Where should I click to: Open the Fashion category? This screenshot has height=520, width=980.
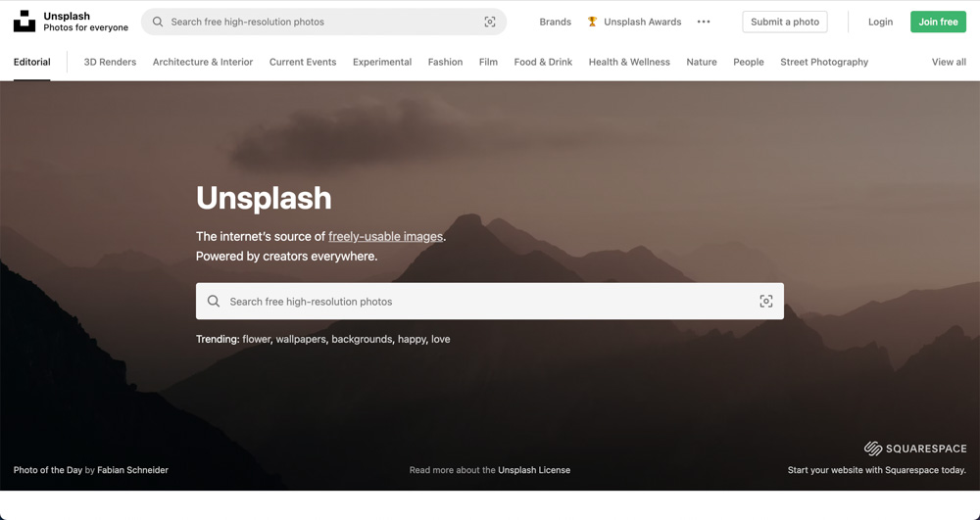(445, 62)
